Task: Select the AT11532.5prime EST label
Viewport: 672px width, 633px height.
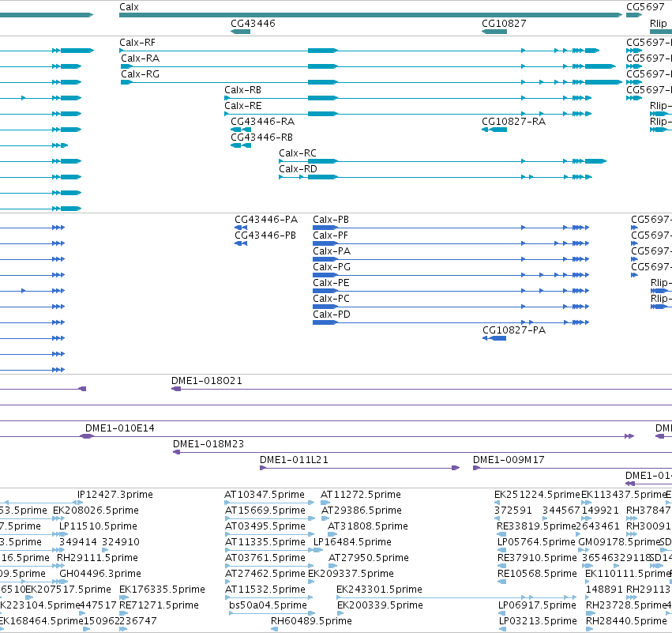Action: [x=265, y=590]
